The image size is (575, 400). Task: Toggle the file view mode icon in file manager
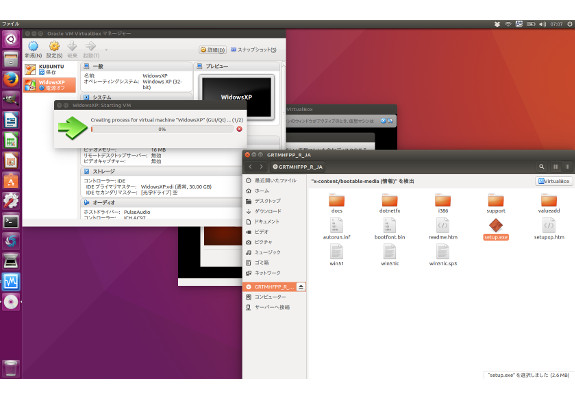[556, 167]
